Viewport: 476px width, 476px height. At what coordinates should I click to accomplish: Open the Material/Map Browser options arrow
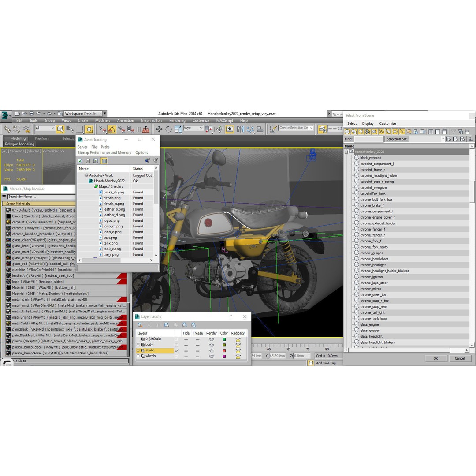coord(4,197)
